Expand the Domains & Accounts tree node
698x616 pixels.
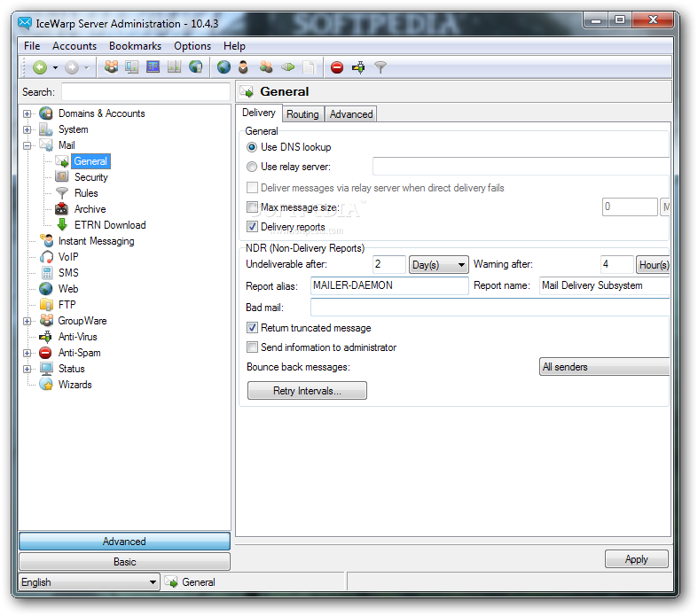(27, 113)
